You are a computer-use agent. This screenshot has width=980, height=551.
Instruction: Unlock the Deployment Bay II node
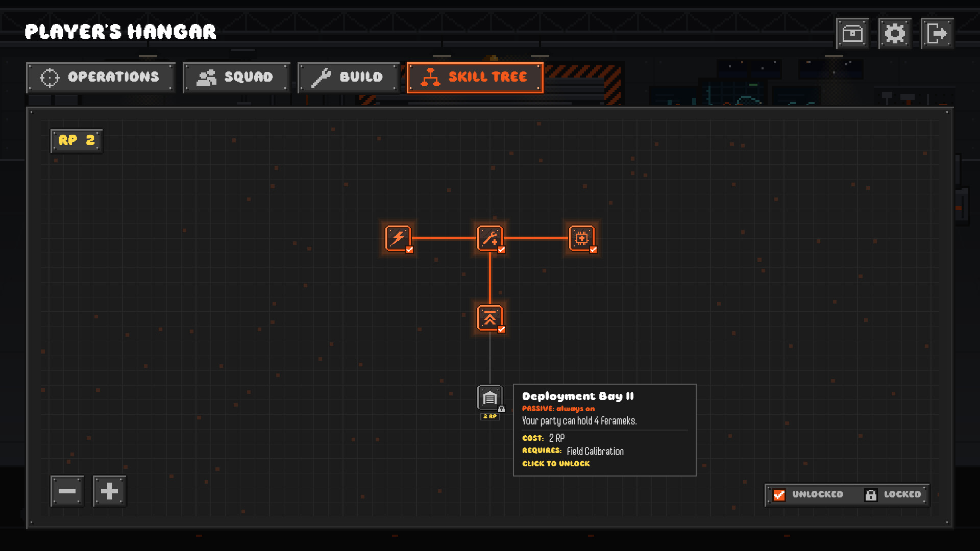pyautogui.click(x=490, y=398)
